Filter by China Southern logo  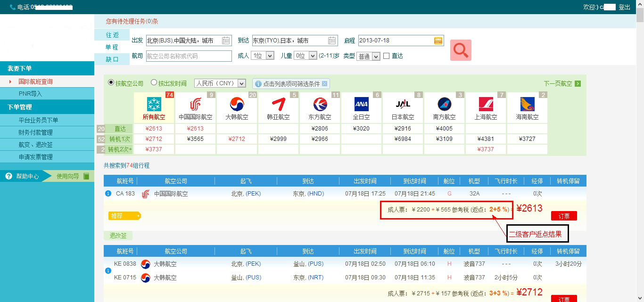444,104
